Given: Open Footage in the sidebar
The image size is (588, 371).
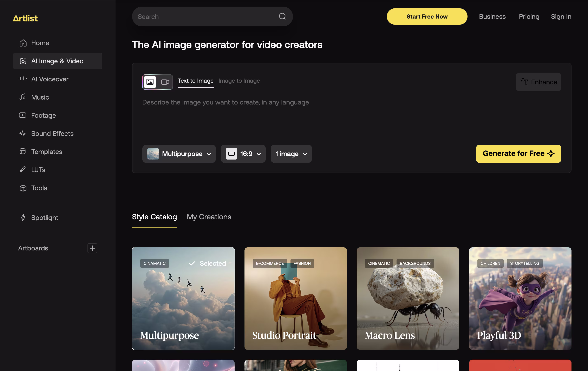Looking at the screenshot, I should [x=58, y=115].
